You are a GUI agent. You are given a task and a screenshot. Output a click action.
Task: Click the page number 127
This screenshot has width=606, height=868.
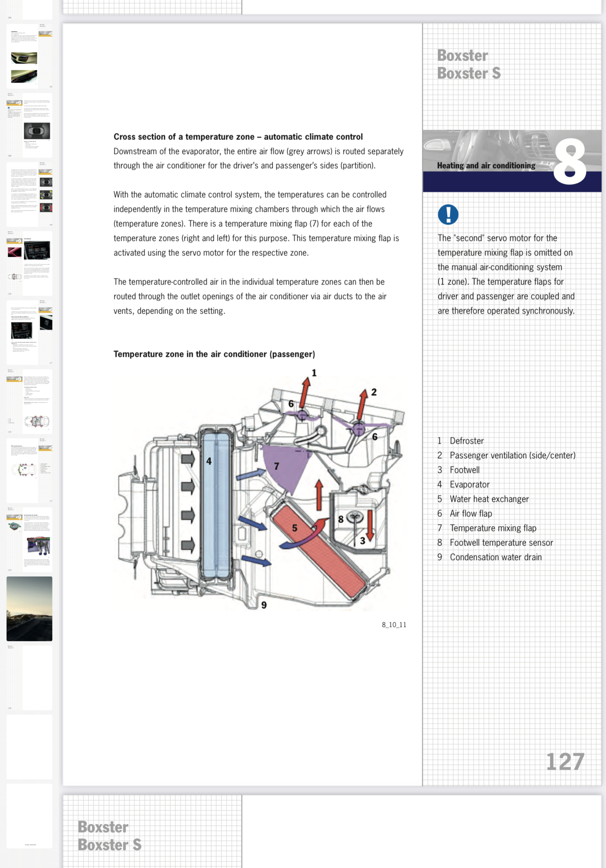coord(565,762)
